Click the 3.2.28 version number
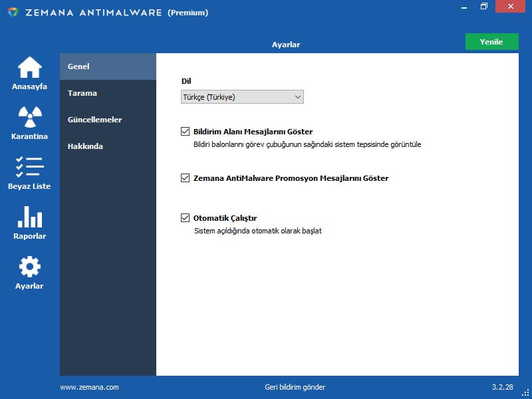This screenshot has height=399, width=532. (503, 387)
